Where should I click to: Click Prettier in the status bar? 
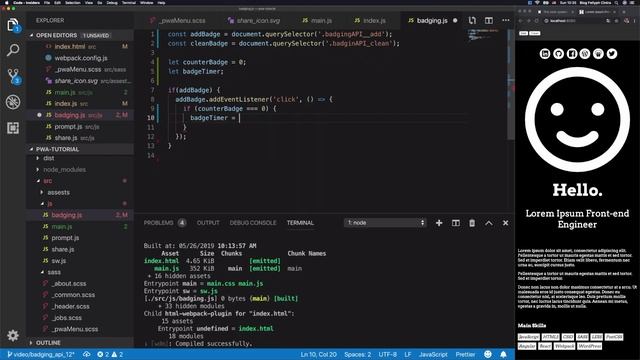point(465,354)
